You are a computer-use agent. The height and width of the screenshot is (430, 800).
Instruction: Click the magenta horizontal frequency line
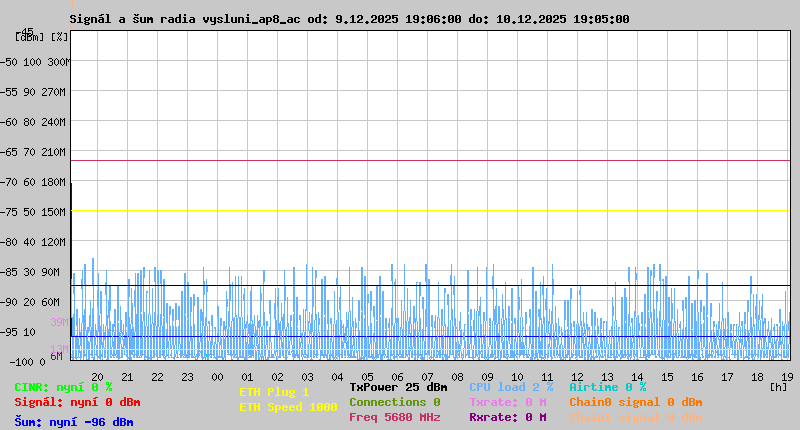point(430,160)
